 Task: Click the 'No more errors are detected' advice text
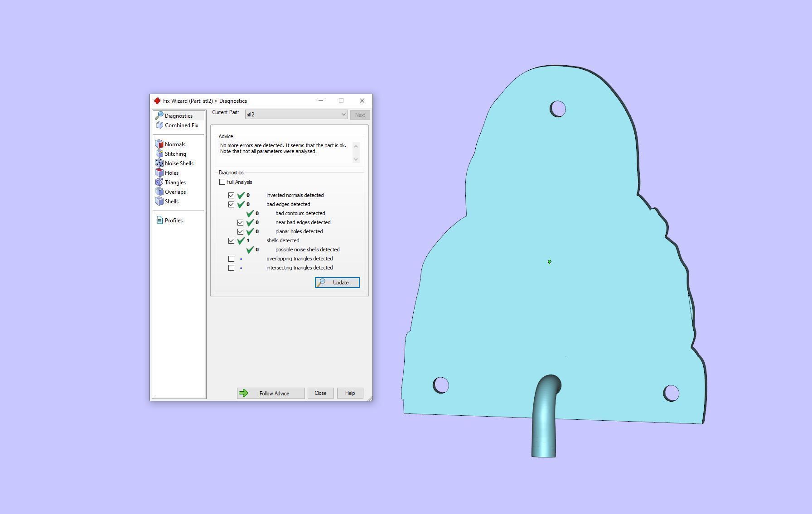283,149
